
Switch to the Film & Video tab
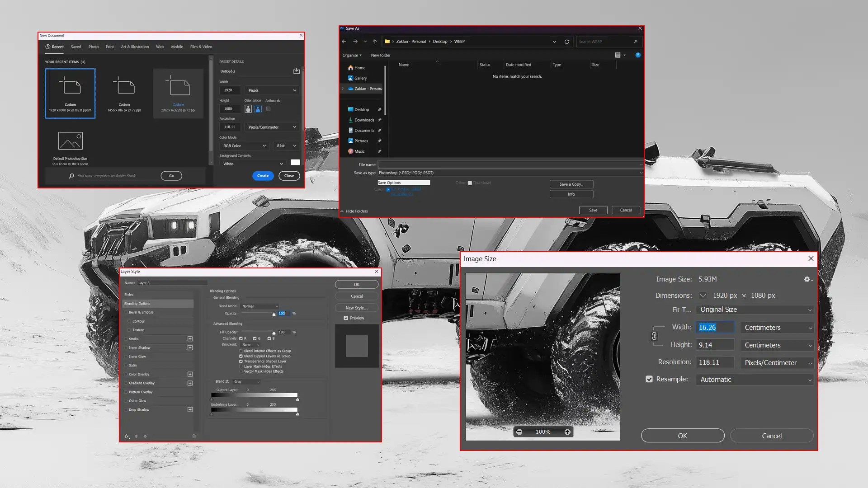click(201, 47)
